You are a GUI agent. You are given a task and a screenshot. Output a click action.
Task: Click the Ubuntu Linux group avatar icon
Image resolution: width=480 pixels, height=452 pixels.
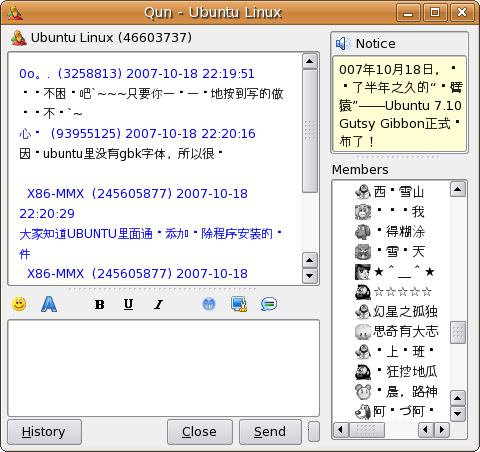[19, 38]
